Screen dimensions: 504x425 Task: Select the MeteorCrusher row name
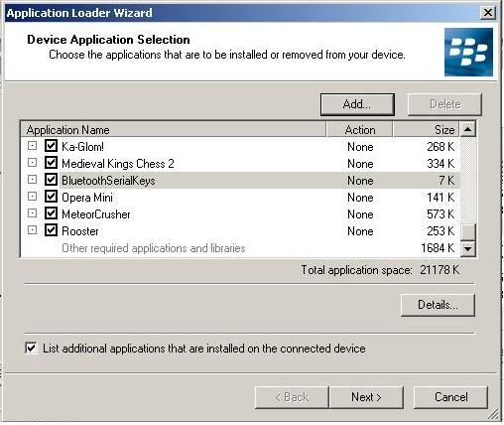click(x=96, y=214)
